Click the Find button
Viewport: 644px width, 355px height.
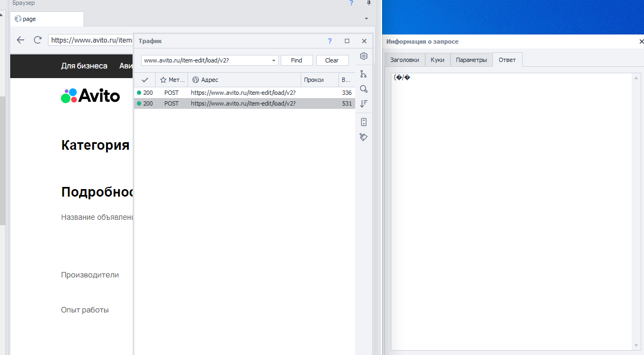(x=296, y=60)
